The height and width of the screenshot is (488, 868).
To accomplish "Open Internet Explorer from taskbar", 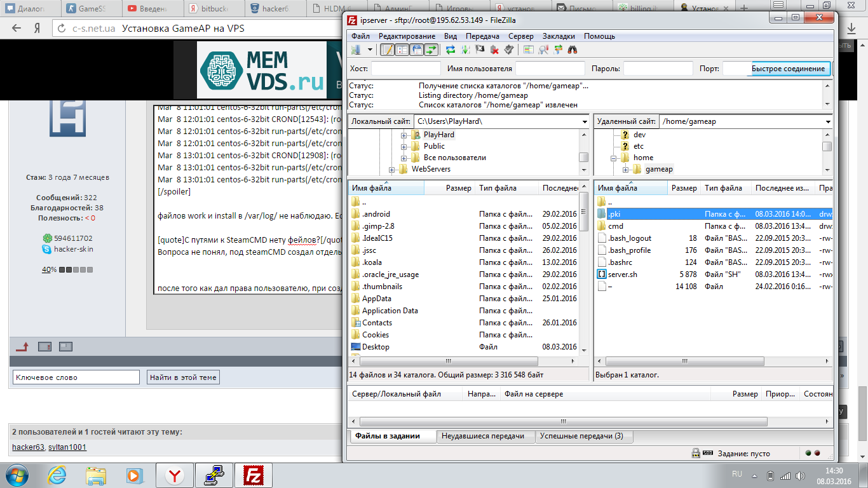I will point(57,475).
